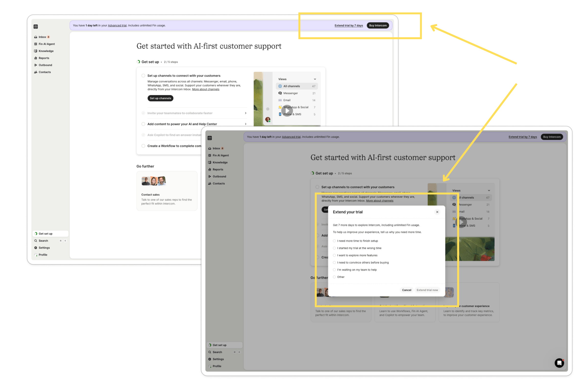Click Cancel in Extend your trial dialog
This screenshot has width=588, height=392.
[406, 290]
